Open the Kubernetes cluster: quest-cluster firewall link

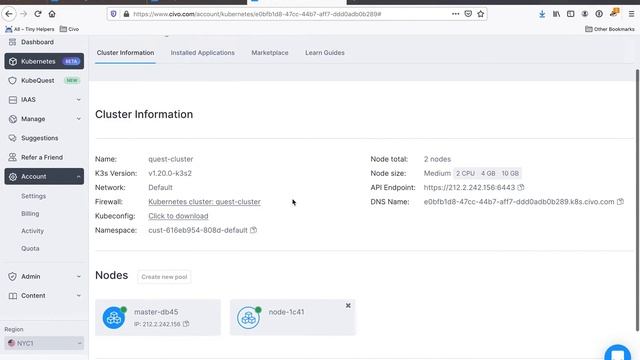pos(204,202)
